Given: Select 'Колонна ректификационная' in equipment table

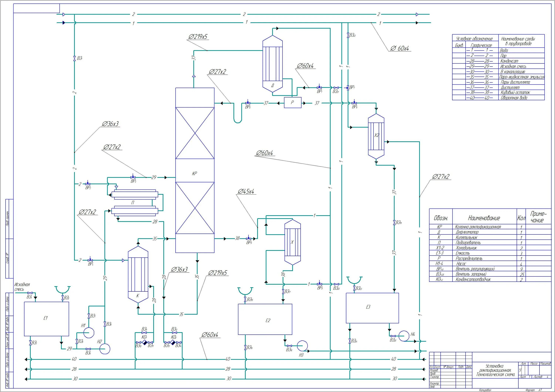Looking at the screenshot, I should point(478,227).
